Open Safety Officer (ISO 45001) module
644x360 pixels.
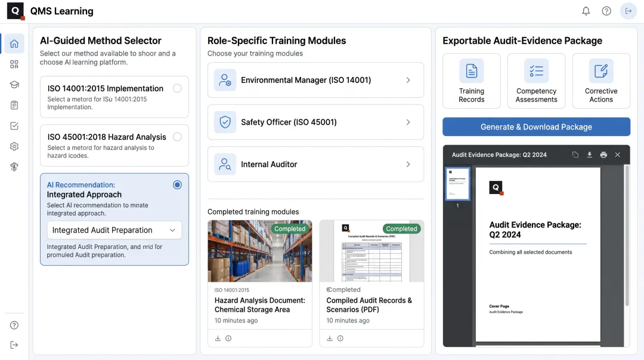click(315, 122)
